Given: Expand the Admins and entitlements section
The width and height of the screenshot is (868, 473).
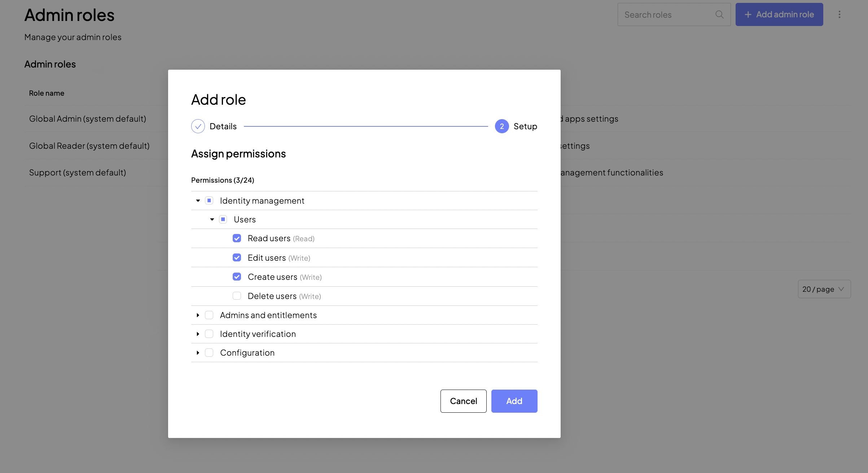Looking at the screenshot, I should [x=198, y=315].
